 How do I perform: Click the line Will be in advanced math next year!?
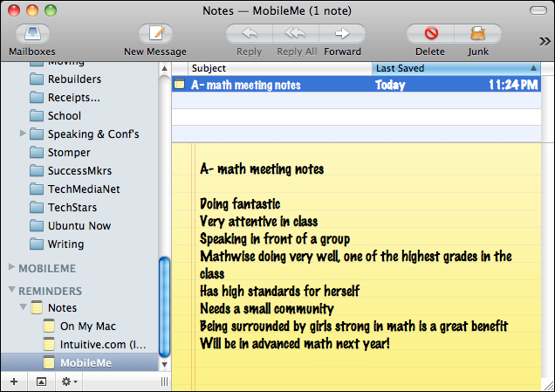(294, 343)
